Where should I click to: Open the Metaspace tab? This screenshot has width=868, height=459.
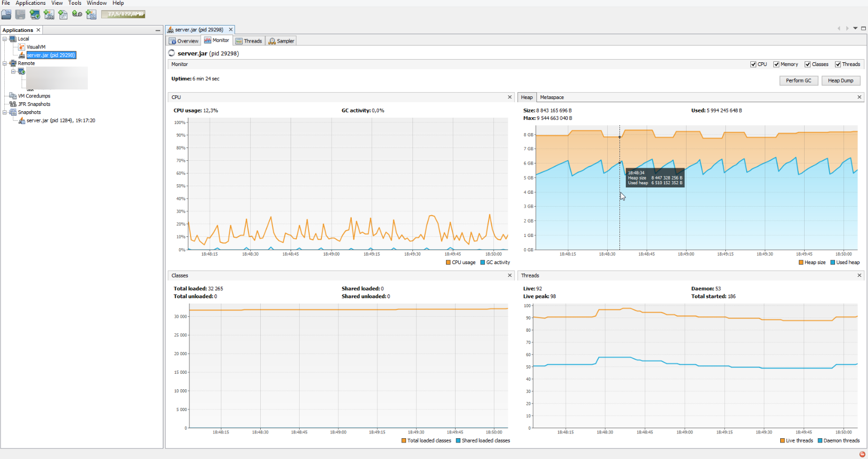(552, 97)
